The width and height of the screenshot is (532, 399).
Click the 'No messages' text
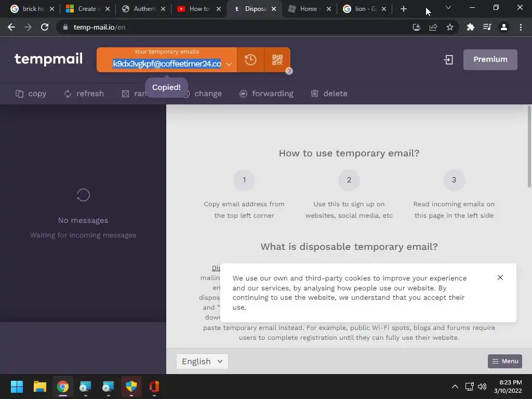point(83,220)
